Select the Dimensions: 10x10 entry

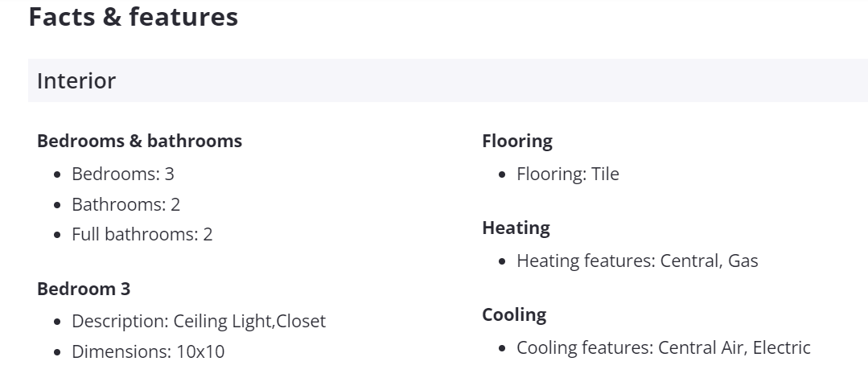148,351
